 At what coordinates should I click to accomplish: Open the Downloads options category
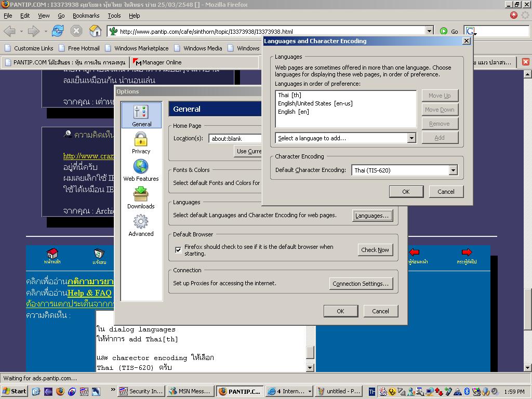pyautogui.click(x=141, y=198)
